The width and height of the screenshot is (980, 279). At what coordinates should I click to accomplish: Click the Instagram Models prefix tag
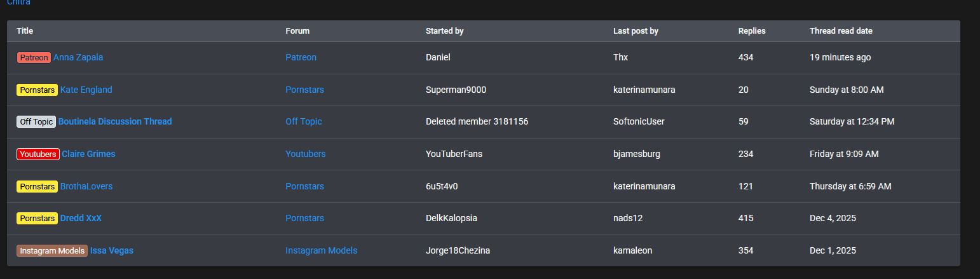[52, 251]
